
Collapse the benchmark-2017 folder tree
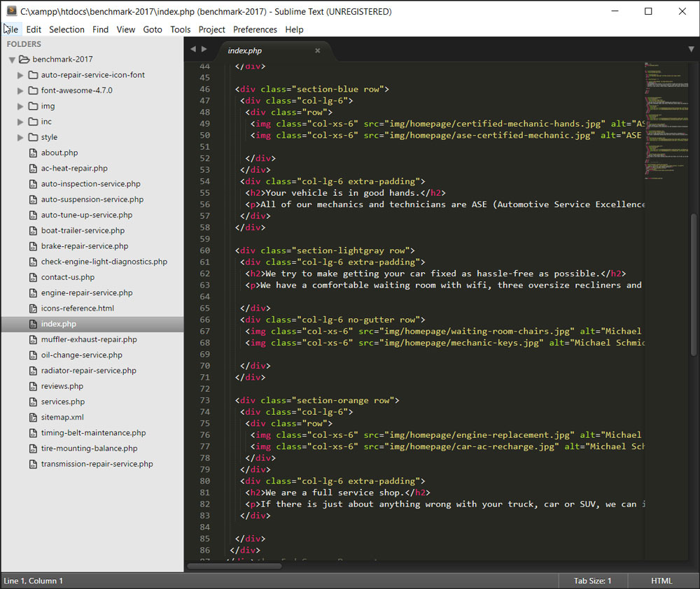tap(11, 59)
